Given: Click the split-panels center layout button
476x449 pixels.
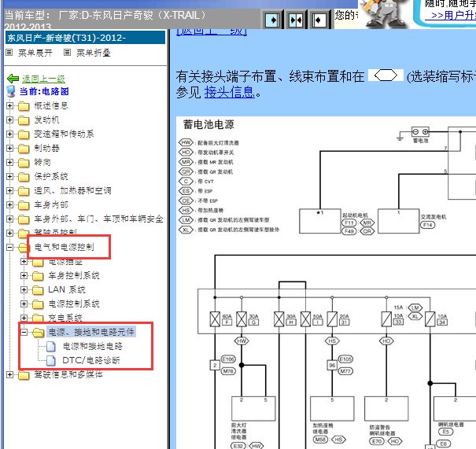Looking at the screenshot, I should [x=296, y=20].
